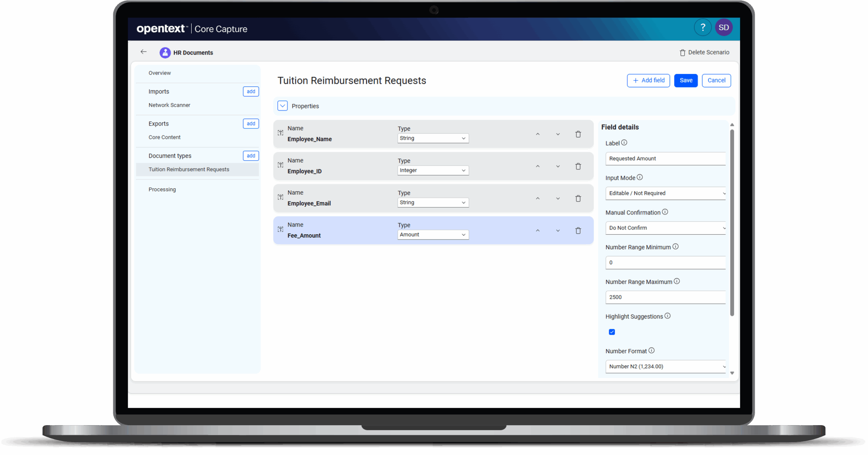Open the SD user avatar menu
This screenshot has width=868, height=455.
tap(724, 27)
